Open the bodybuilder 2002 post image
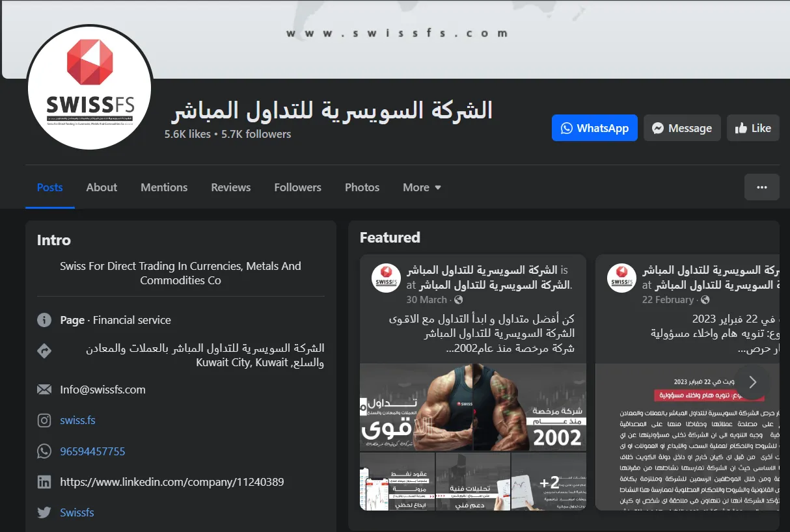This screenshot has width=790, height=532. click(473, 407)
